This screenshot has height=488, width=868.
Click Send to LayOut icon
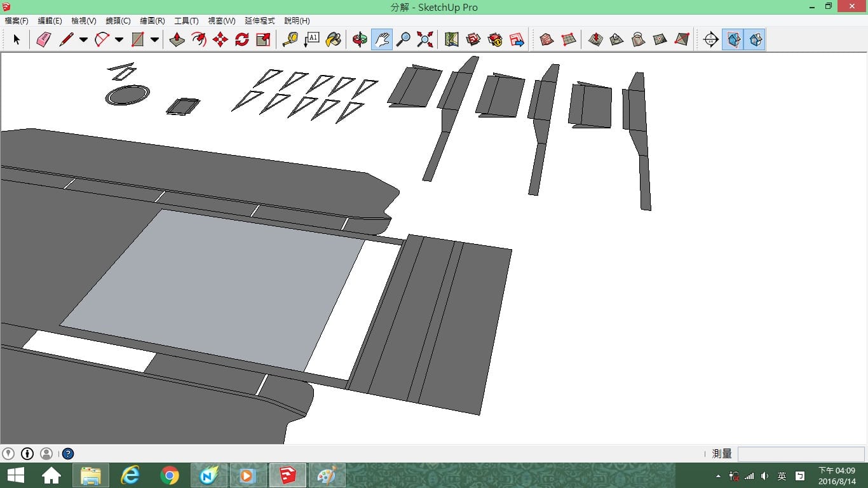coord(517,39)
